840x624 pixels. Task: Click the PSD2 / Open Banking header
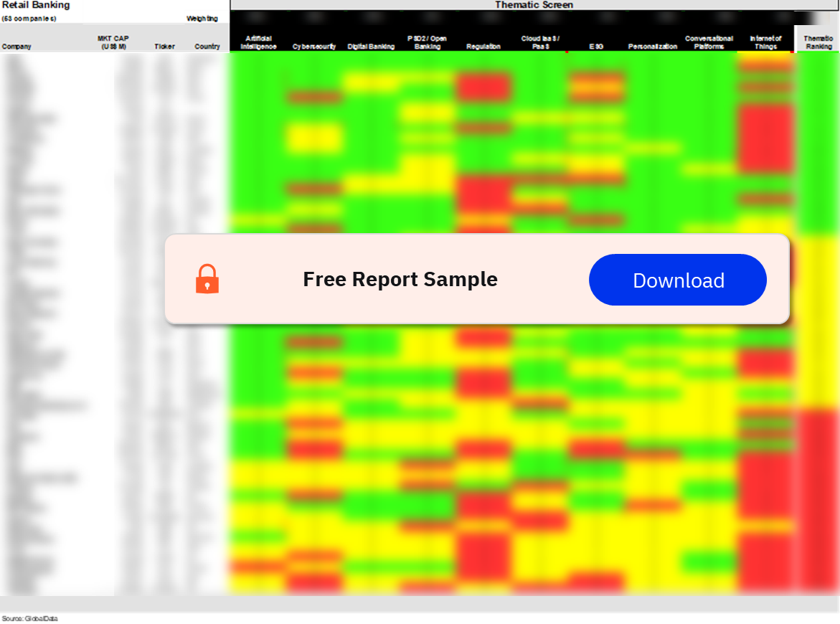(x=427, y=42)
